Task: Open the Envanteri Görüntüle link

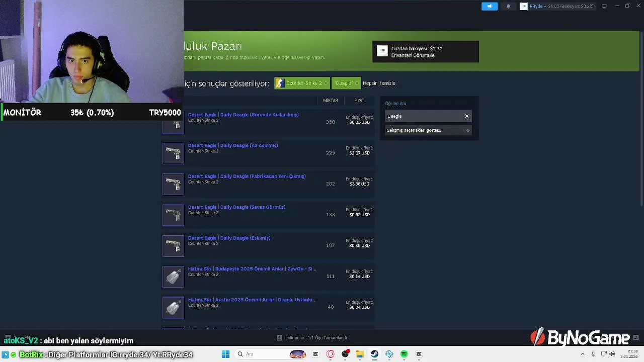Action: coord(413,55)
